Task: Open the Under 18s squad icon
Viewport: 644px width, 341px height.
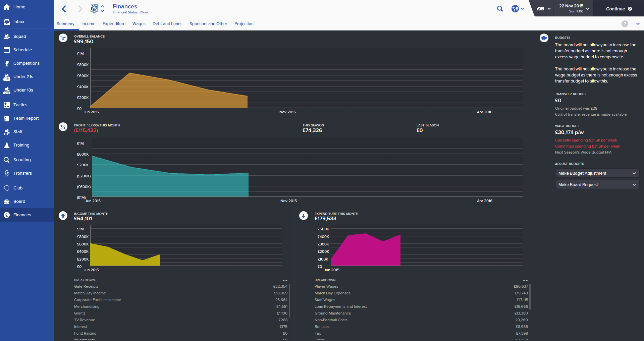Action: pos(7,90)
